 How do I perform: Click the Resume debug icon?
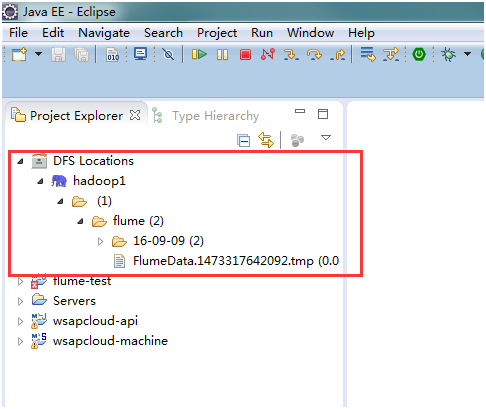[x=199, y=54]
